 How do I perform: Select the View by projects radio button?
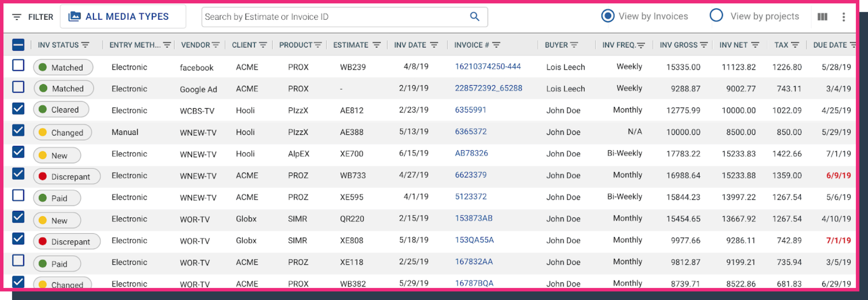coord(716,16)
